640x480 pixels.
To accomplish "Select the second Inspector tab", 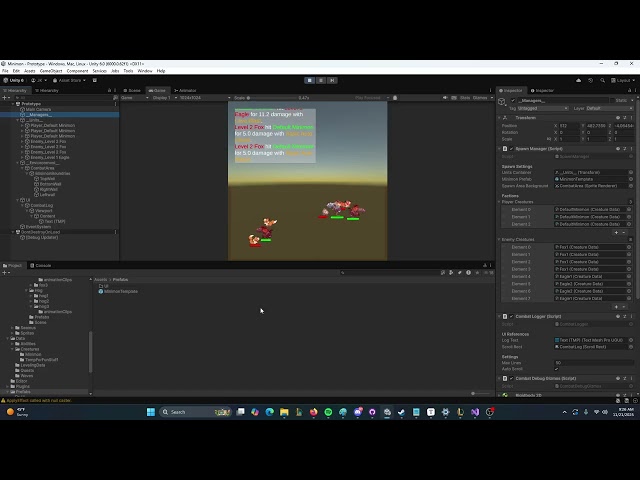I will pyautogui.click(x=542, y=91).
